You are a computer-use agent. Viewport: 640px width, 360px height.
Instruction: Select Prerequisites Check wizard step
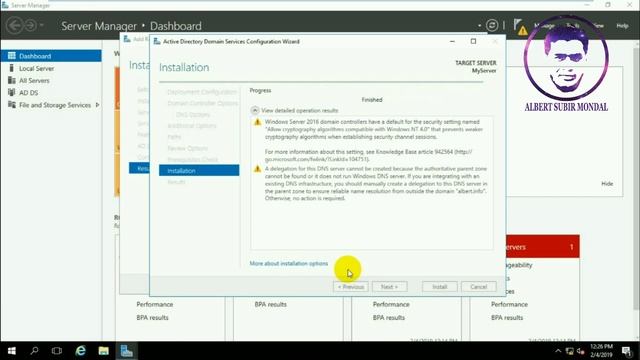tap(193, 159)
